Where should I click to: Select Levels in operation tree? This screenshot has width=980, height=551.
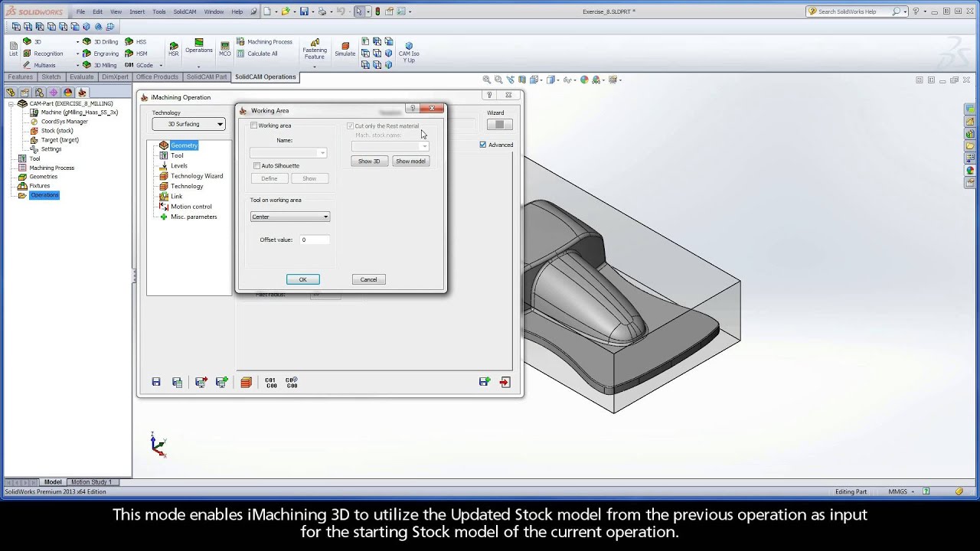179,165
